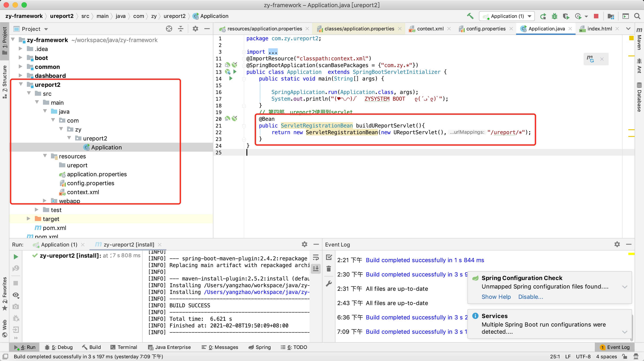This screenshot has width=644, height=361.
Task: Switch to the context.xml editor tab
Action: click(430, 29)
